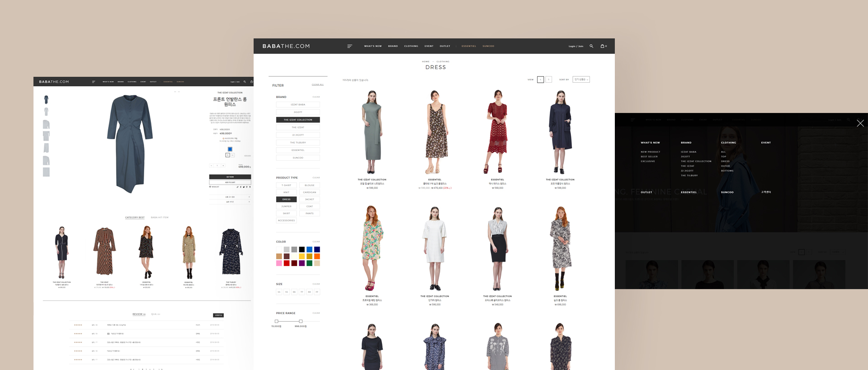Viewport: 868px width, 370px height.
Task: Open gray-green knit dress product thumbnail
Action: 372,131
